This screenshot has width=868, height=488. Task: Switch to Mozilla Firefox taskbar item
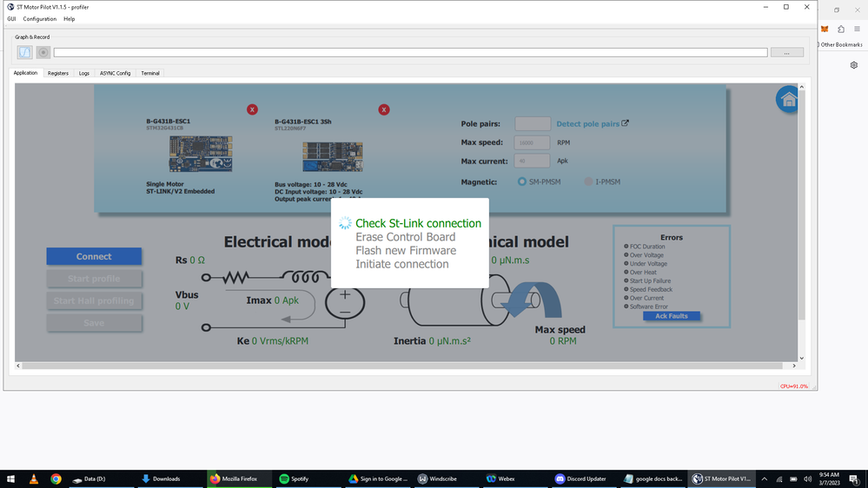239,479
